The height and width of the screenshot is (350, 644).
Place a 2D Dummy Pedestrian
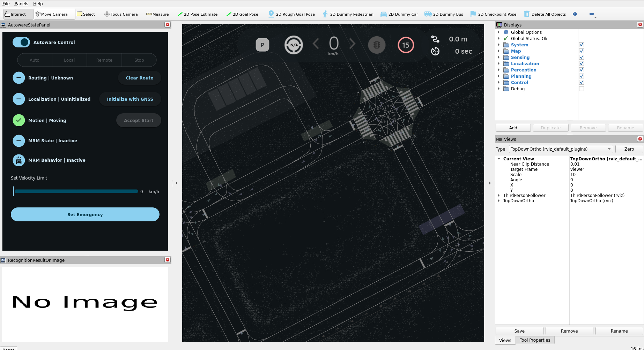point(348,14)
